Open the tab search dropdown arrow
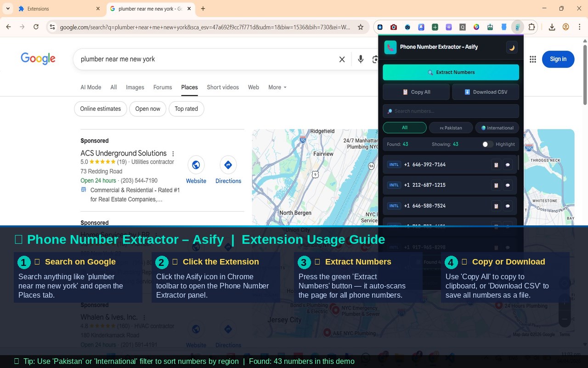Viewport: 588px width, 368px height. [8, 9]
